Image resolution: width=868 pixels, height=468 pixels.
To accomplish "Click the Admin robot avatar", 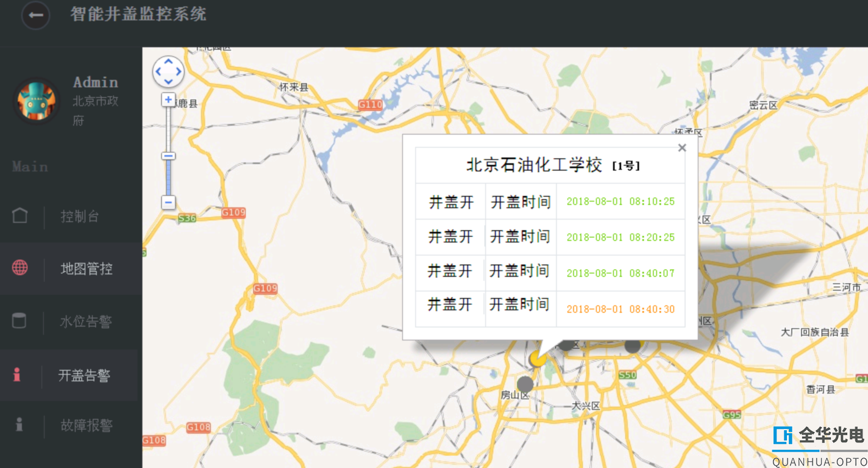I will click(x=37, y=101).
